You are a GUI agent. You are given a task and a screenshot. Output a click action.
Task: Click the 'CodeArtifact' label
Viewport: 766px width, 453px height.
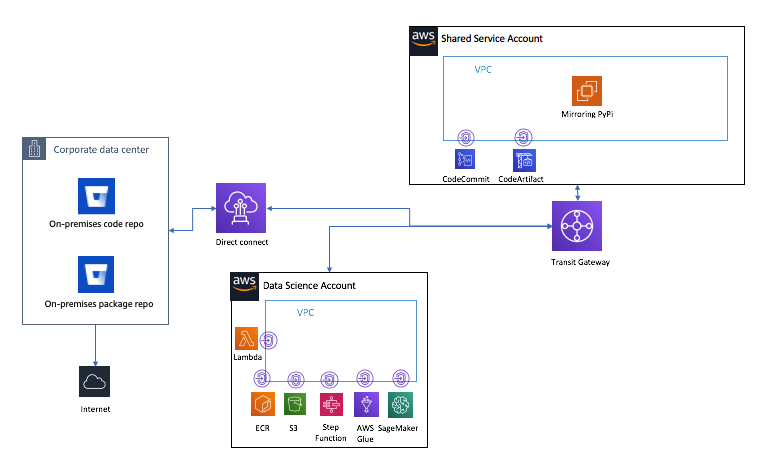pyautogui.click(x=521, y=179)
